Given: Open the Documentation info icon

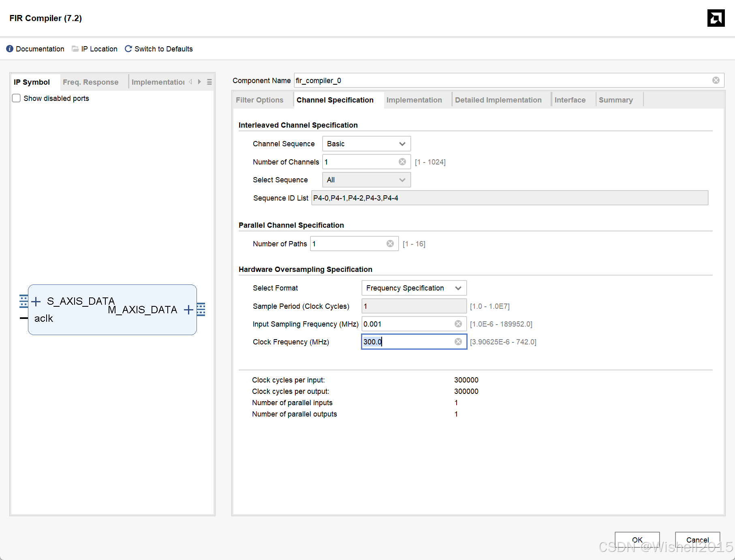Looking at the screenshot, I should 10,49.
